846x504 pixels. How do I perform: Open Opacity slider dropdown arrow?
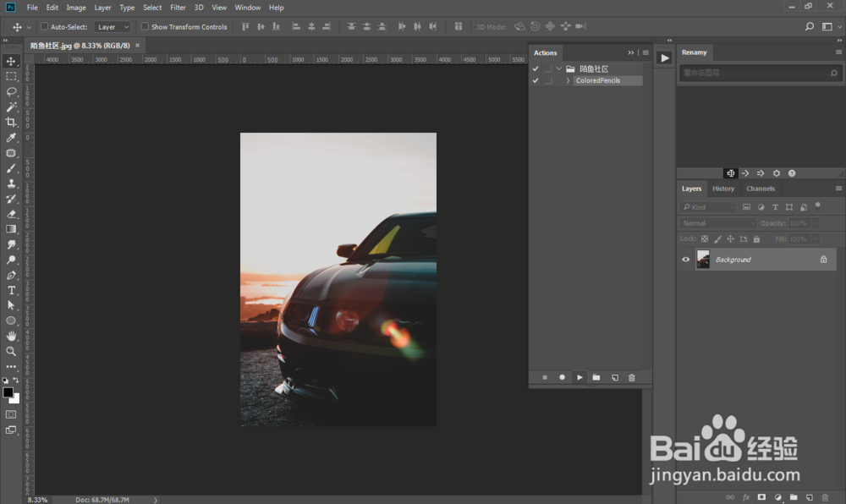tap(816, 223)
